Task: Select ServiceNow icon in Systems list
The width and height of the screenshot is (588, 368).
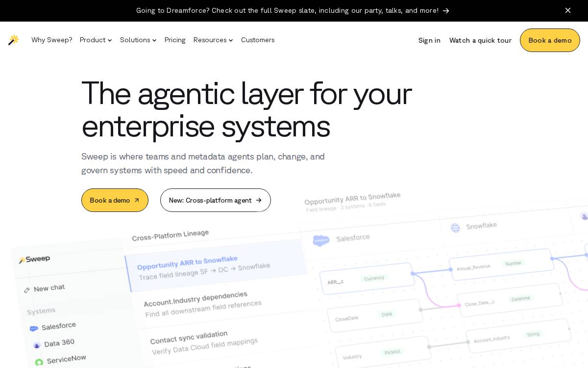Action: pos(39,363)
